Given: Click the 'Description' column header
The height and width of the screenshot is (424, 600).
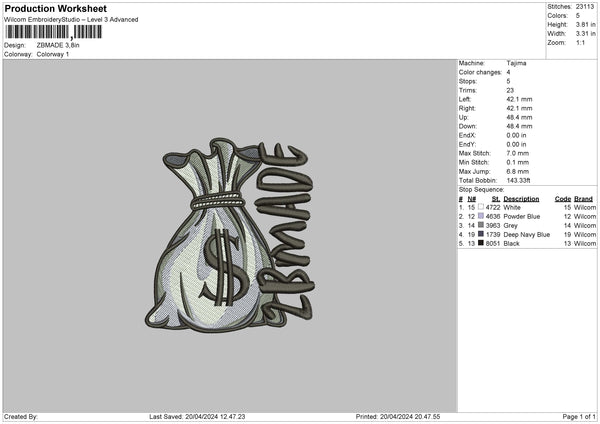Looking at the screenshot, I should pos(521,199).
